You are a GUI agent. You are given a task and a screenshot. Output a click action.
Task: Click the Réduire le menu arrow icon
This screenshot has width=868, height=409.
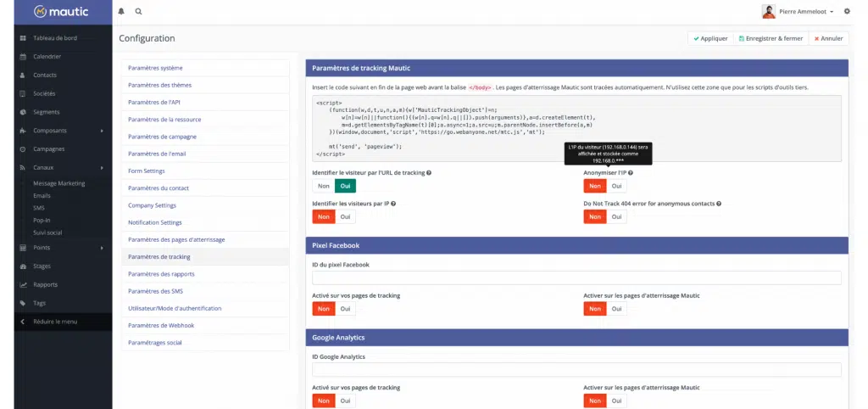pyautogui.click(x=23, y=322)
